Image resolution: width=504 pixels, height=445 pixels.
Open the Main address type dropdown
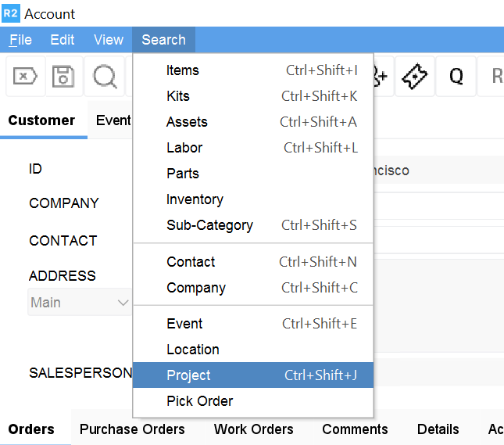coord(79,303)
